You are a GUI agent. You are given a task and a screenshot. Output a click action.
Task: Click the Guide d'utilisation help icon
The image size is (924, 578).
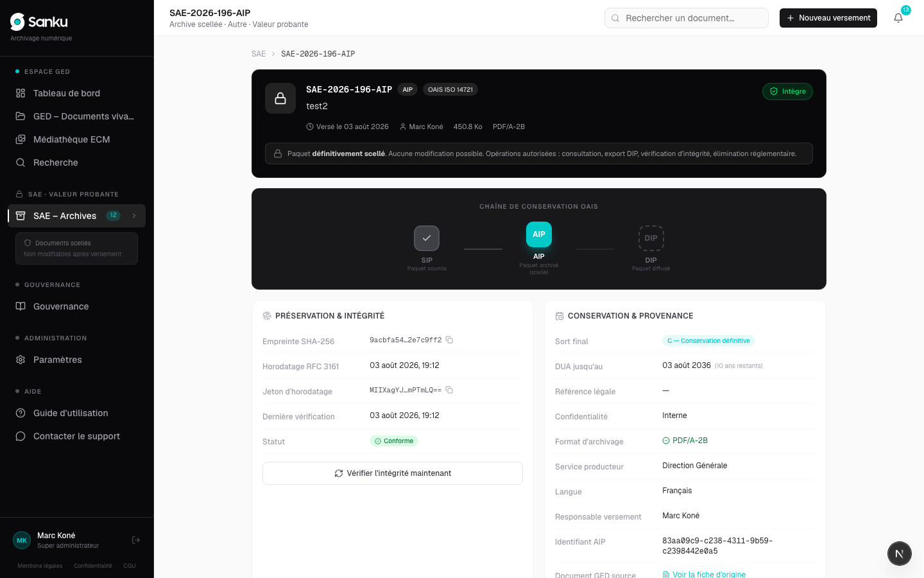[21, 413]
